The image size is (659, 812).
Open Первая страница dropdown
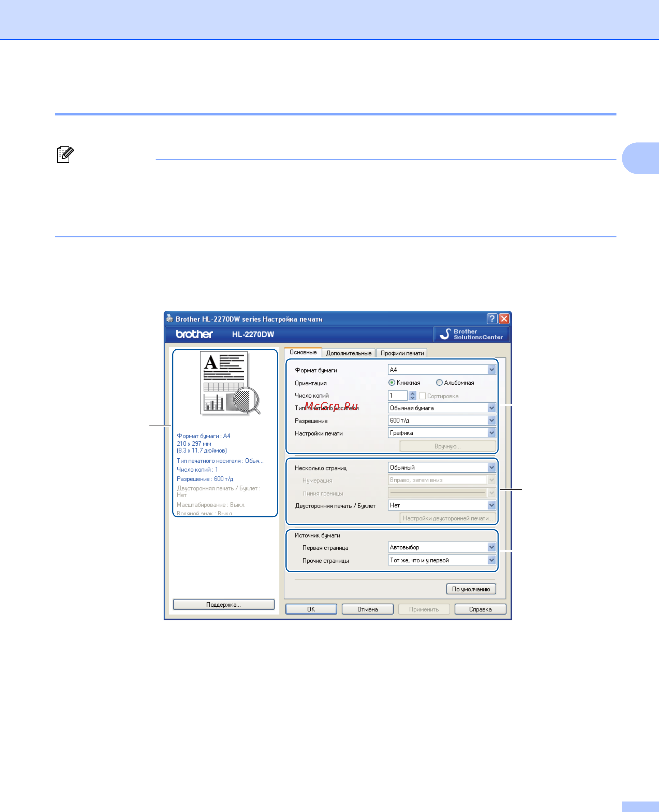[442, 547]
